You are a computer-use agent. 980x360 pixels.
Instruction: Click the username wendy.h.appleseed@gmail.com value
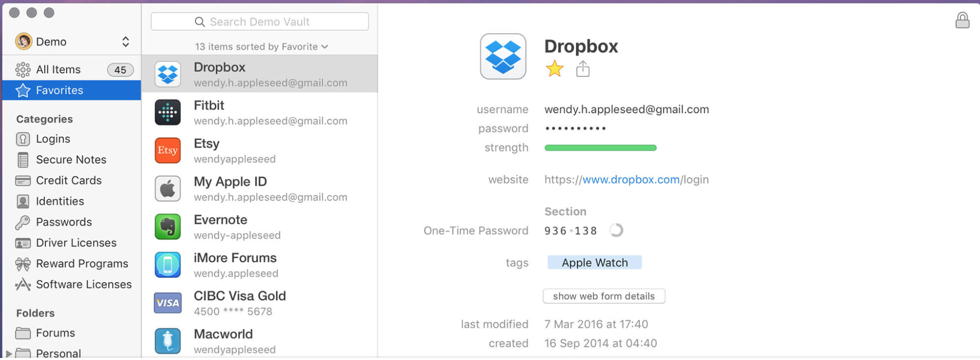click(626, 109)
